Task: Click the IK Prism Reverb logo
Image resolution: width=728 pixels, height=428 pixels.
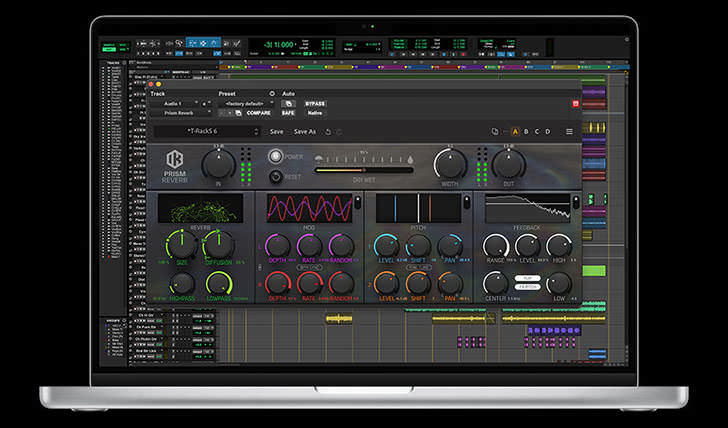Action: pyautogui.click(x=175, y=166)
